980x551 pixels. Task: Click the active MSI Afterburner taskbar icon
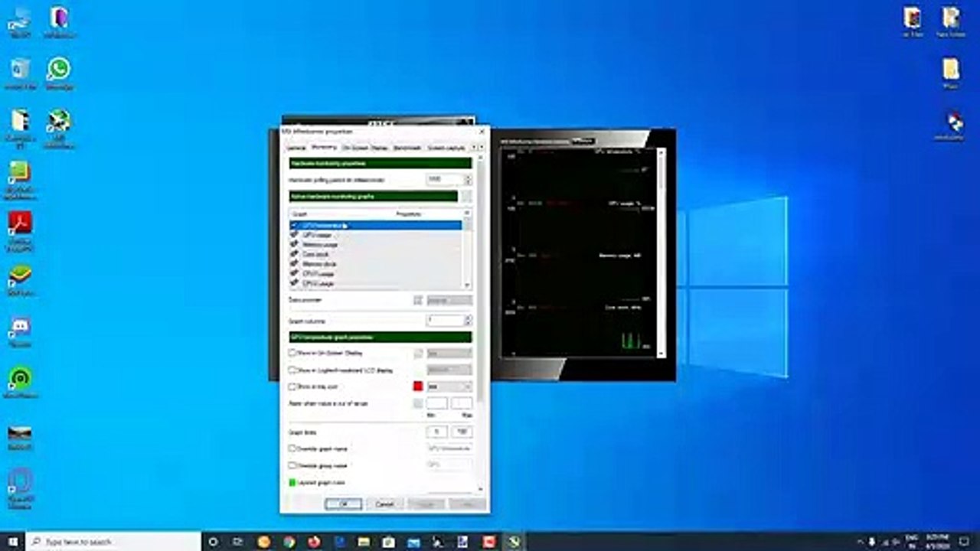point(514,542)
